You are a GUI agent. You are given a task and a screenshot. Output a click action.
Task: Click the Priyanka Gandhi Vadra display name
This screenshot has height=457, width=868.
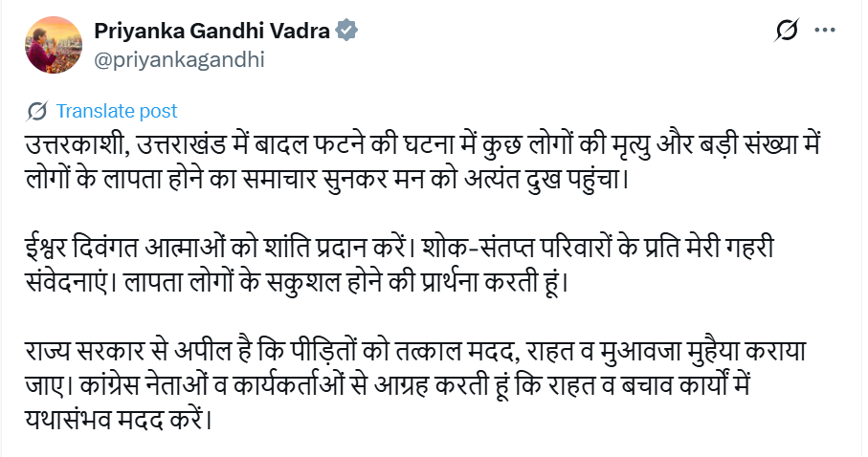coord(211,32)
